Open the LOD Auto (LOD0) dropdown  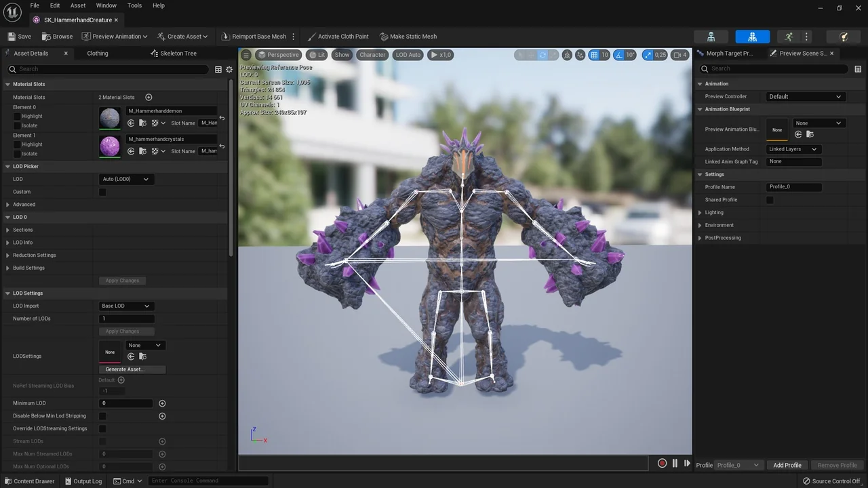point(126,179)
